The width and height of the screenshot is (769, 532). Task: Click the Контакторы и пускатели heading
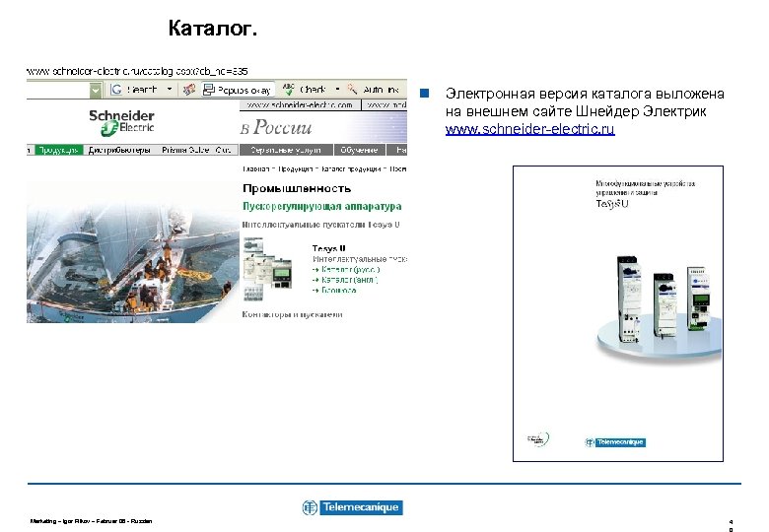tap(292, 314)
